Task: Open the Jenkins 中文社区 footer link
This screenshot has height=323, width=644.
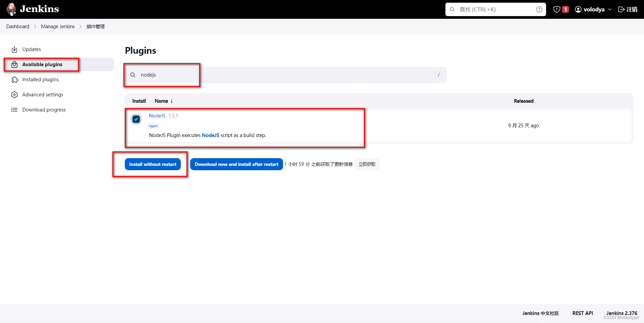Action: (540, 313)
